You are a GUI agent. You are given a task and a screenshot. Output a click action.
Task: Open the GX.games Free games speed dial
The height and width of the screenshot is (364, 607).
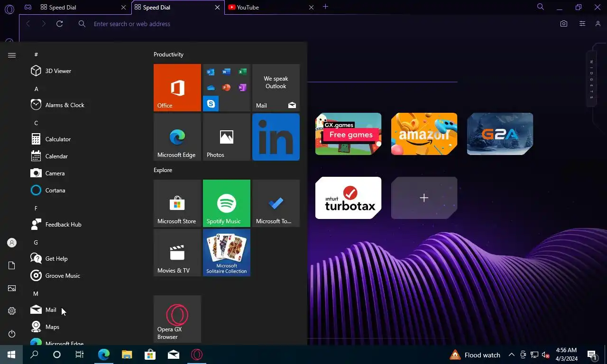pyautogui.click(x=349, y=134)
